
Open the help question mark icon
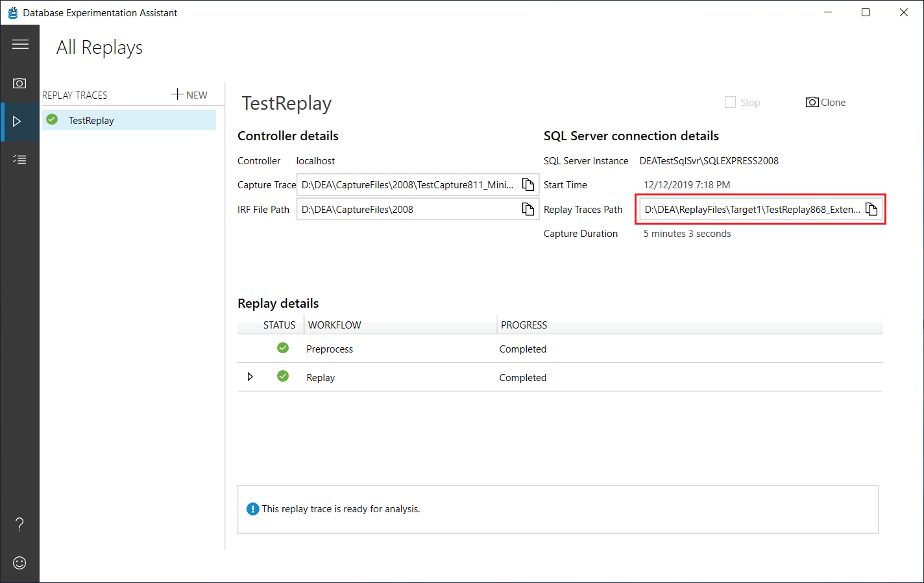click(19, 524)
